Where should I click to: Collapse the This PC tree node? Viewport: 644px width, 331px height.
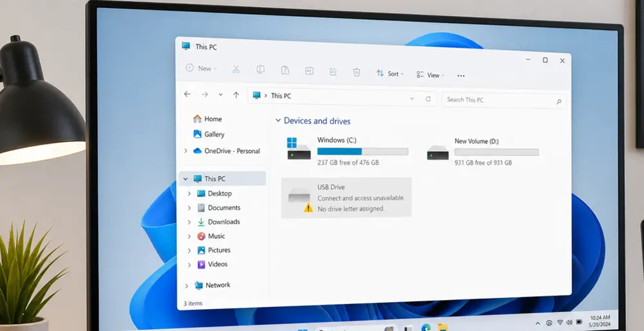(x=185, y=178)
